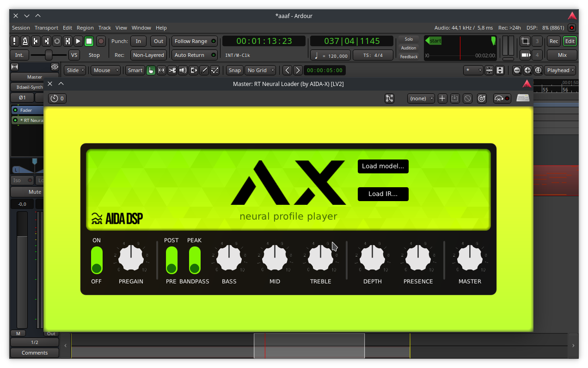Toggle plugin keyboard icon
588x368 pixels.
[x=523, y=98]
